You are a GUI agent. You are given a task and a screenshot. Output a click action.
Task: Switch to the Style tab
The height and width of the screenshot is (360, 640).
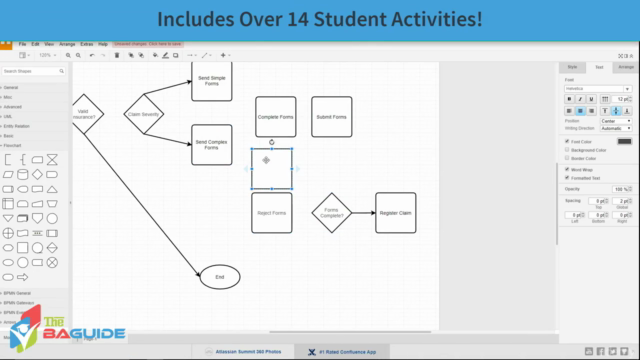coord(572,67)
